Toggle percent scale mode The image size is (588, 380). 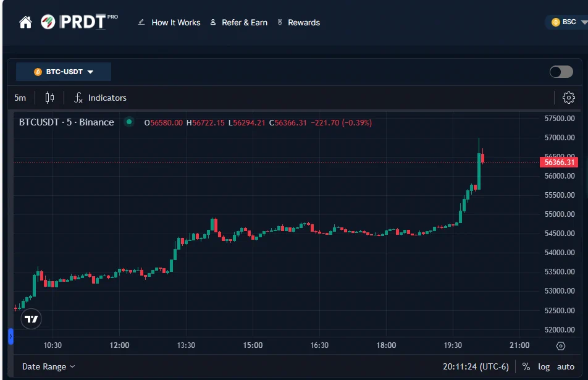point(526,366)
